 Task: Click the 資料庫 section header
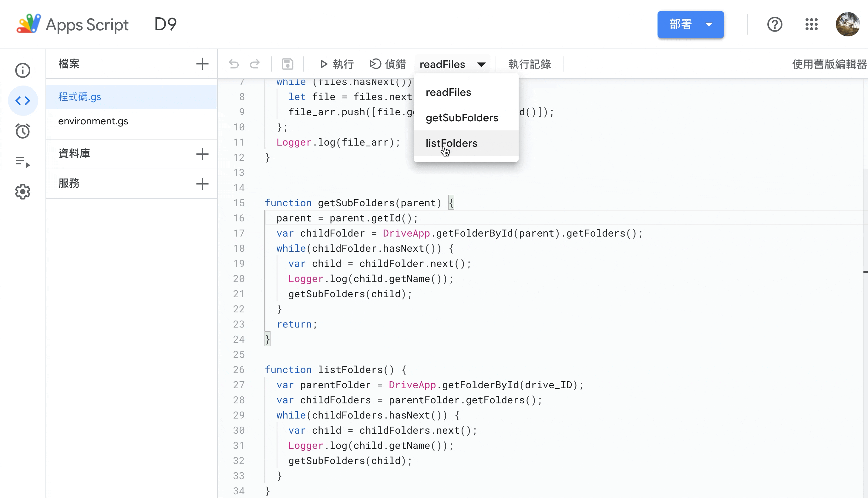(74, 153)
